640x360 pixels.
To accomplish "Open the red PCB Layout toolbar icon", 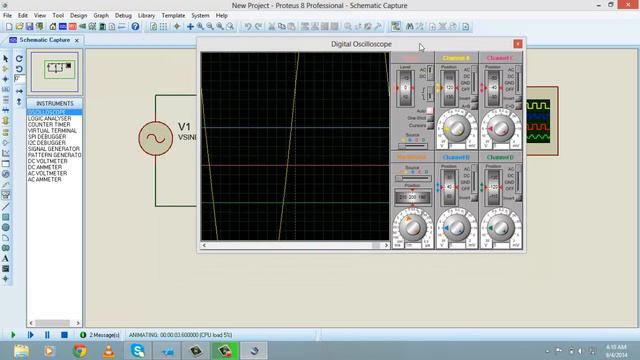I will 72,27.
